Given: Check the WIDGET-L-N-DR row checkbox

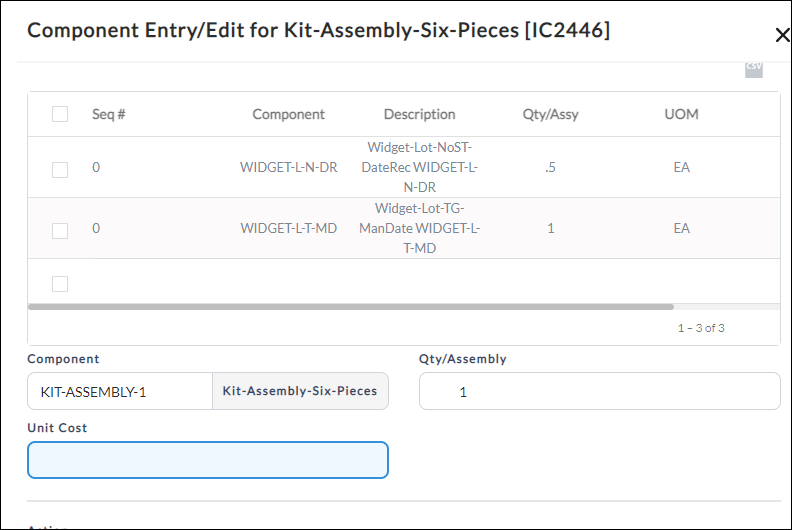Looking at the screenshot, I should point(60,170).
